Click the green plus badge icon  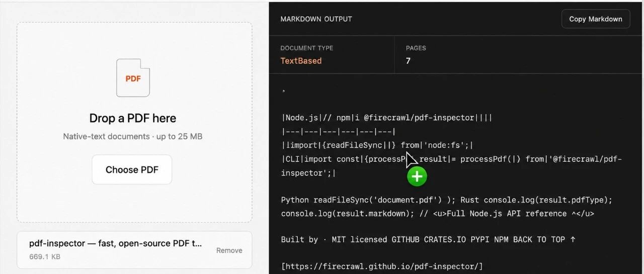(417, 176)
